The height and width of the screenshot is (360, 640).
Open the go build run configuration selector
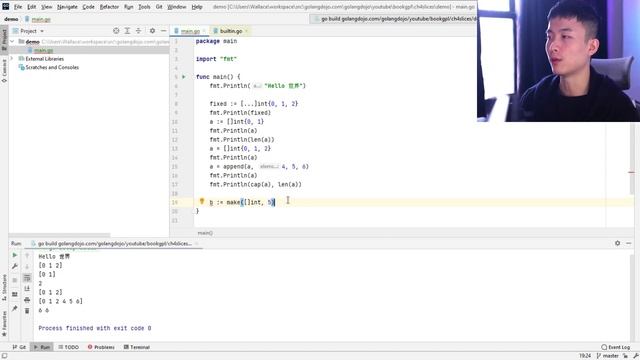click(393, 19)
